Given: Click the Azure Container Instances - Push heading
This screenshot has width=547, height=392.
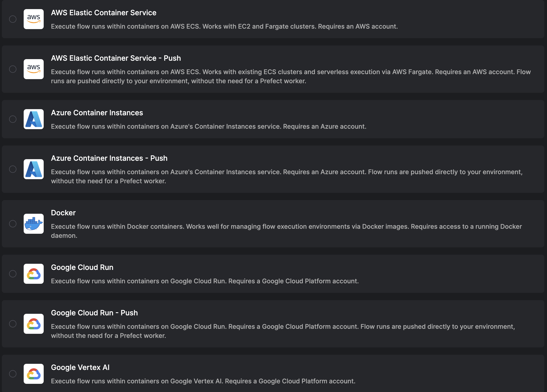Looking at the screenshot, I should click(x=109, y=158).
